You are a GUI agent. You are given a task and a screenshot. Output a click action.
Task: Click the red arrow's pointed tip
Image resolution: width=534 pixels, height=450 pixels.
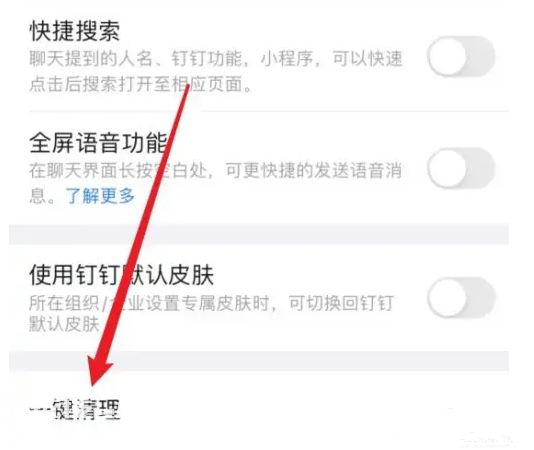93,385
